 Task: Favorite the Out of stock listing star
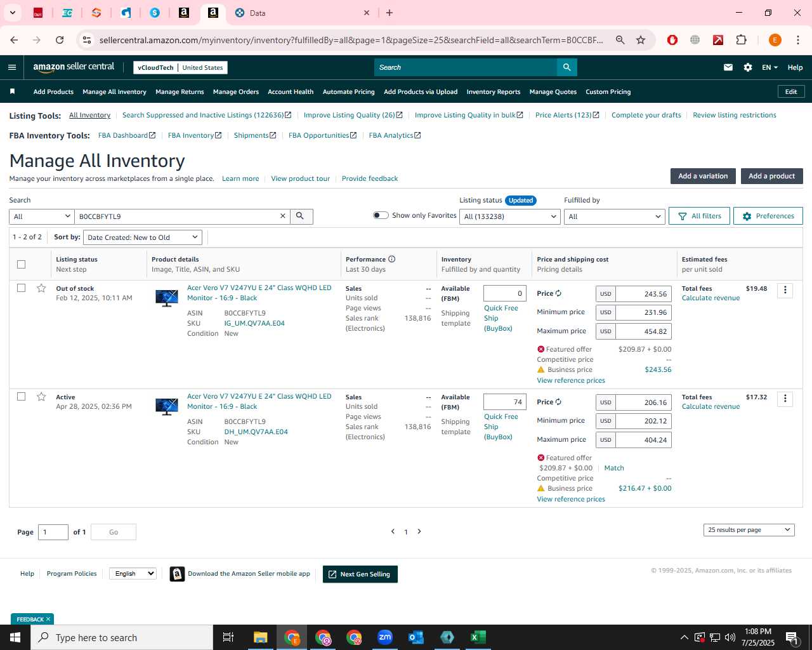41,288
